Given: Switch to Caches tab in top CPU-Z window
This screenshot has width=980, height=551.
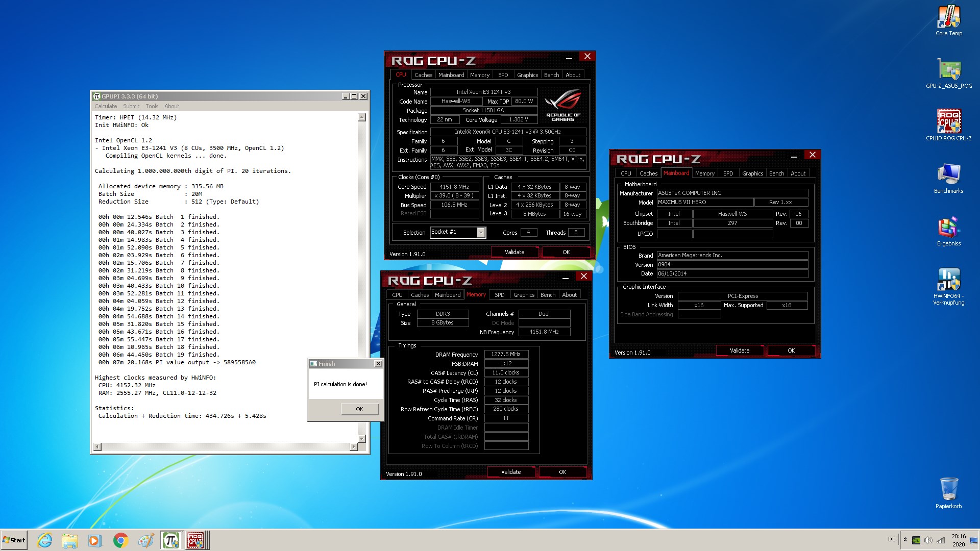Looking at the screenshot, I should 423,75.
